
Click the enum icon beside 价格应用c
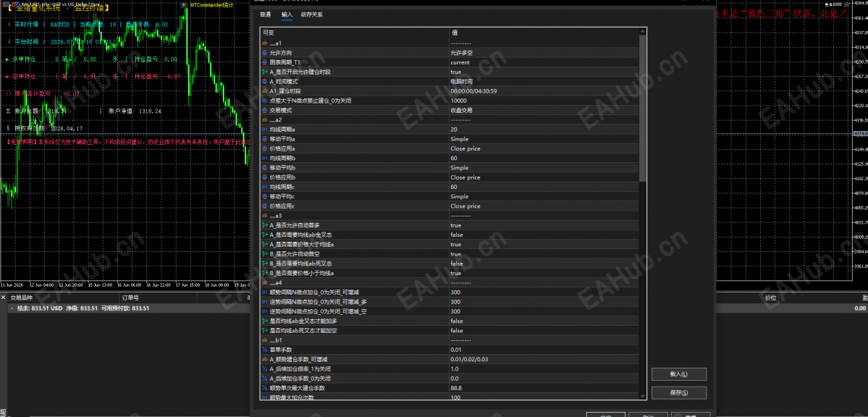[265, 206]
